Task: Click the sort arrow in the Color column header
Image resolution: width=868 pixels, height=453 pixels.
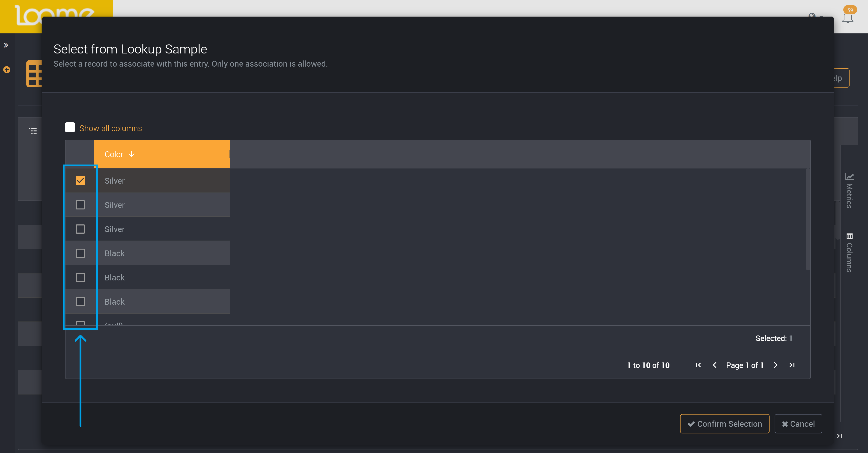Action: pos(131,154)
